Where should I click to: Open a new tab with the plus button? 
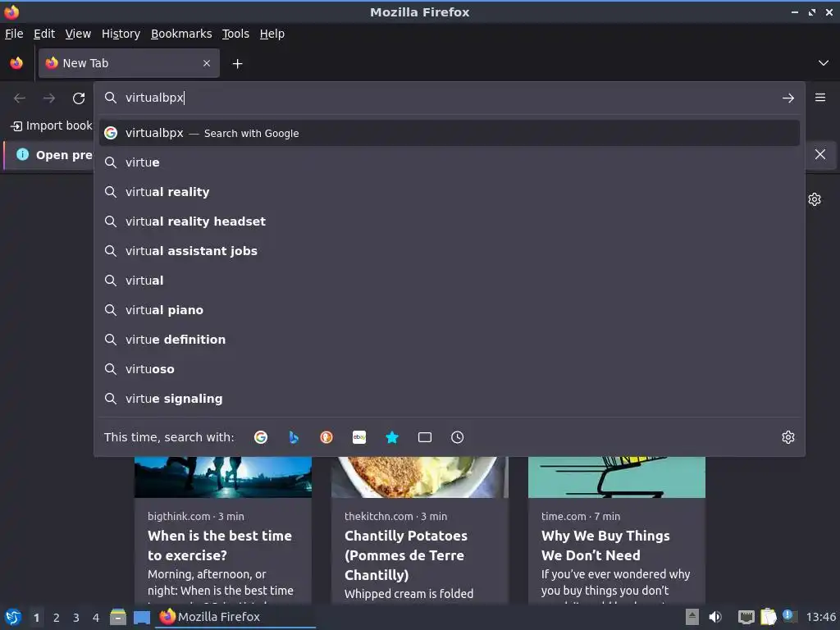(237, 64)
